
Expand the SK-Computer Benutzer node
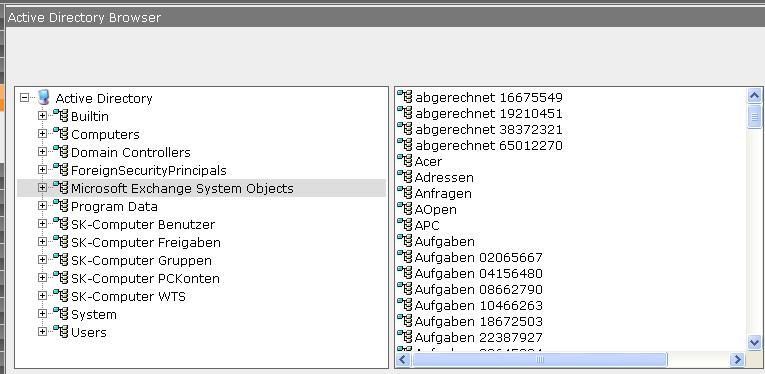pyautogui.click(x=42, y=224)
